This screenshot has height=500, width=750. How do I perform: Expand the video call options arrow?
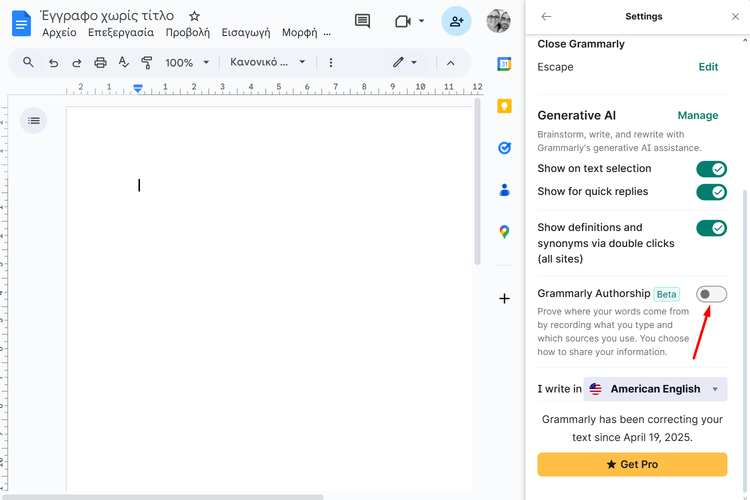coord(421,21)
